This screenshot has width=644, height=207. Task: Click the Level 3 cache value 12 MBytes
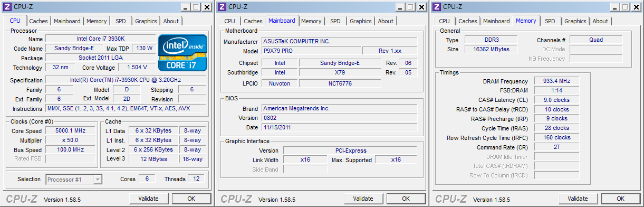(153, 159)
